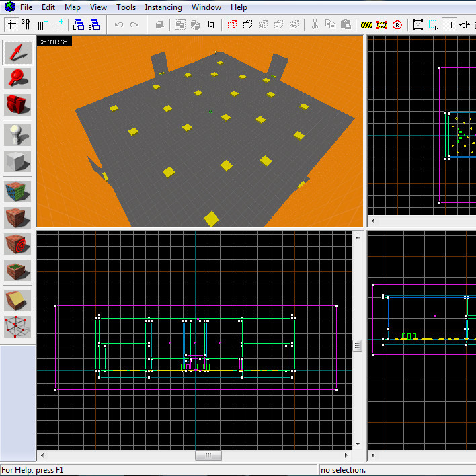This screenshot has height=476, width=476.
Task: Select the Camera tool
Action: tap(17, 105)
